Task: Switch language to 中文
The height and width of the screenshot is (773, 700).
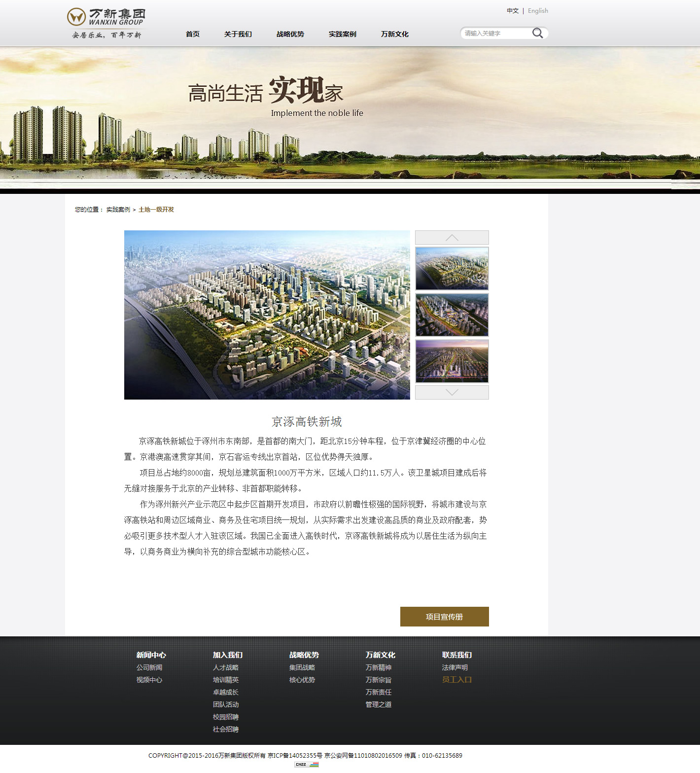Action: (513, 11)
